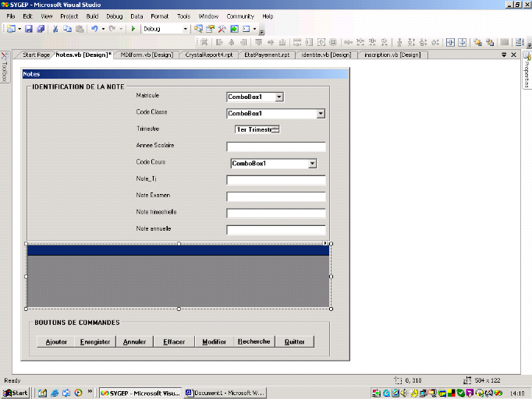This screenshot has height=399, width=532.
Task: Click the Save icon in the toolbar
Action: 29,29
